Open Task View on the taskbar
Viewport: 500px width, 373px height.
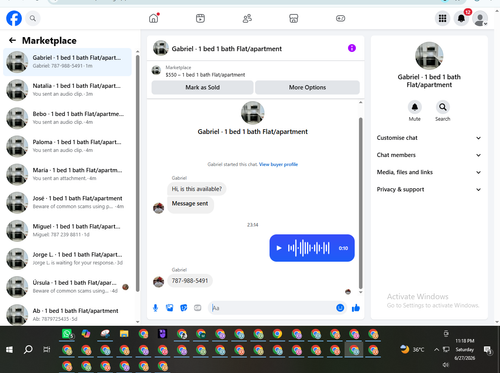point(47,349)
